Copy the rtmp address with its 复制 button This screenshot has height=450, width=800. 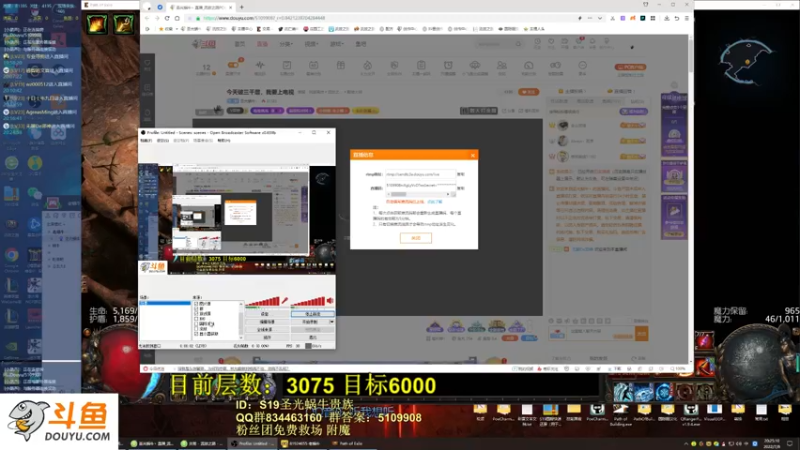461,174
